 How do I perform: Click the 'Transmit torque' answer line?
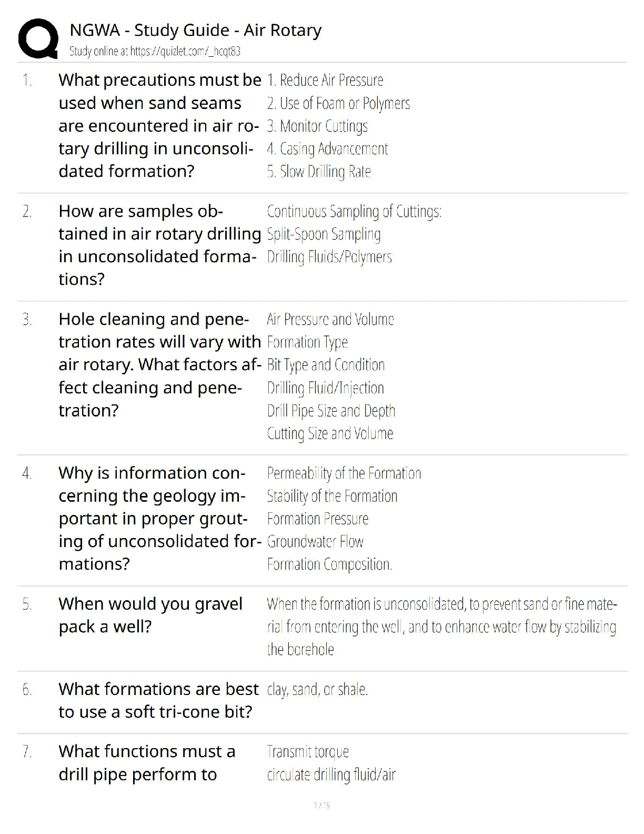(x=308, y=752)
